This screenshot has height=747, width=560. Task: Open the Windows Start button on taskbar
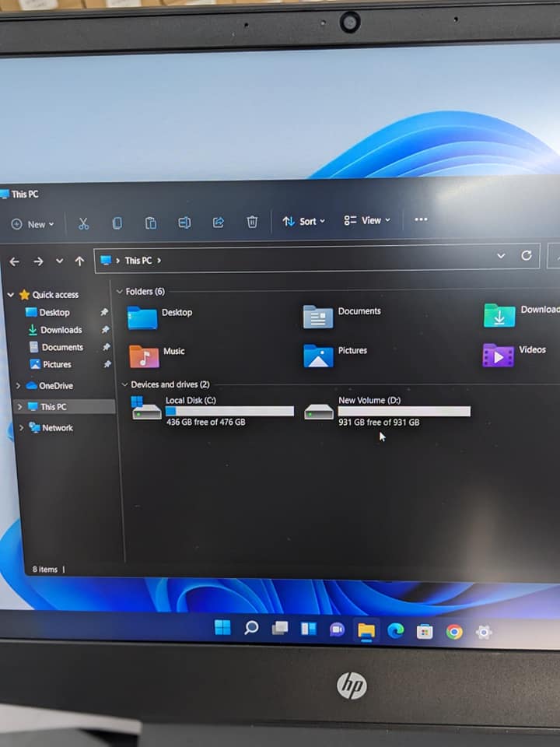[222, 628]
